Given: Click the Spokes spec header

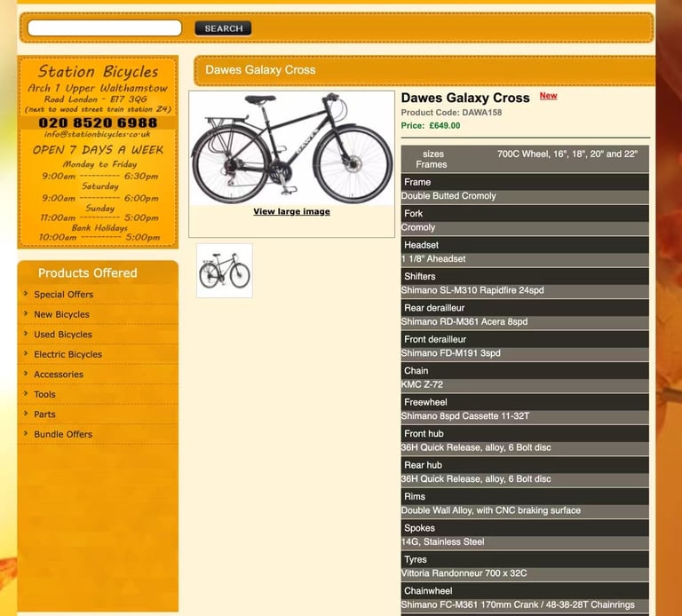Looking at the screenshot, I should tap(525, 528).
